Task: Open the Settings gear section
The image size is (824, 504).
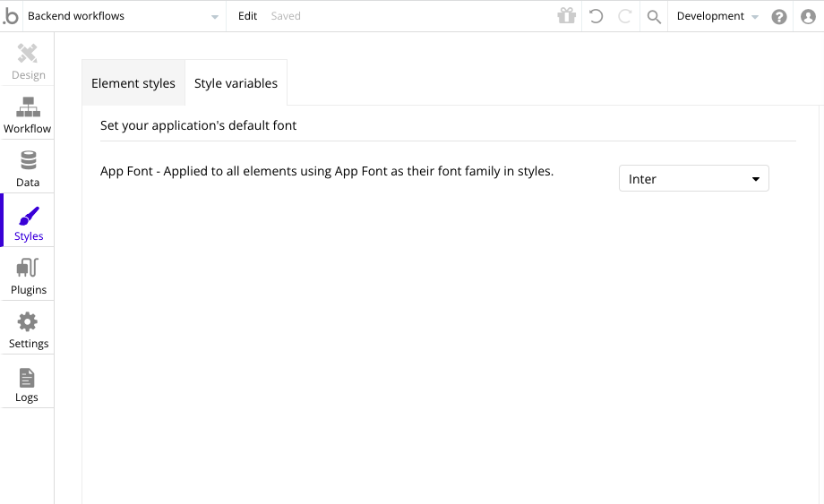Action: (x=28, y=329)
